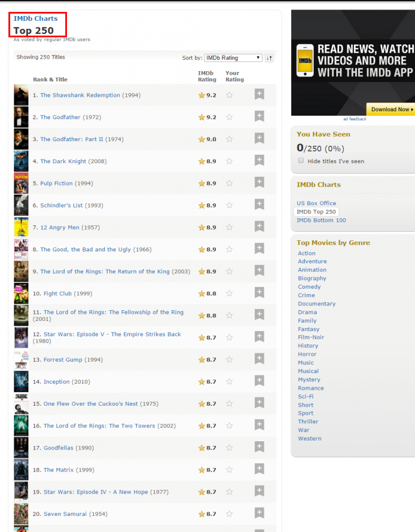The image size is (415, 532).
Task: Open The Shawshank Redemption title link
Action: pyautogui.click(x=80, y=95)
